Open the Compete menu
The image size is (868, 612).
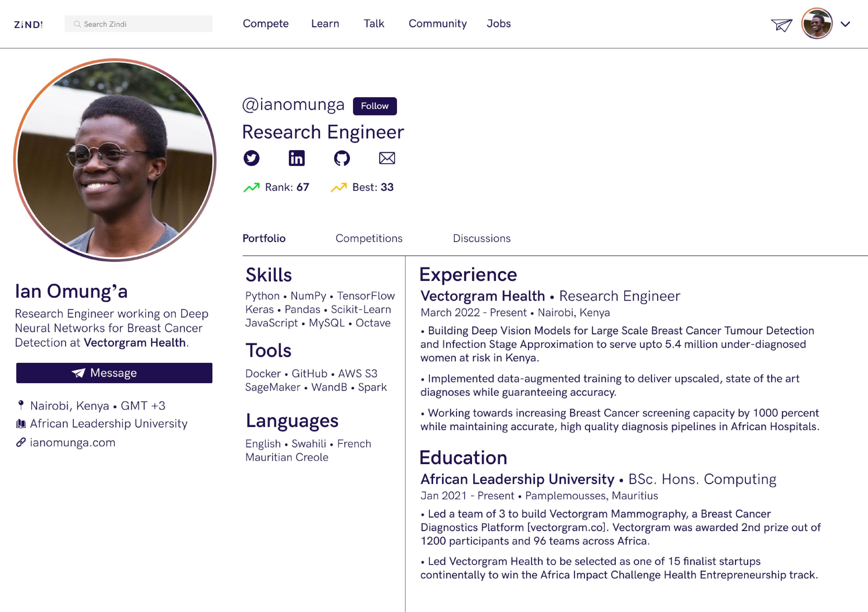point(265,23)
